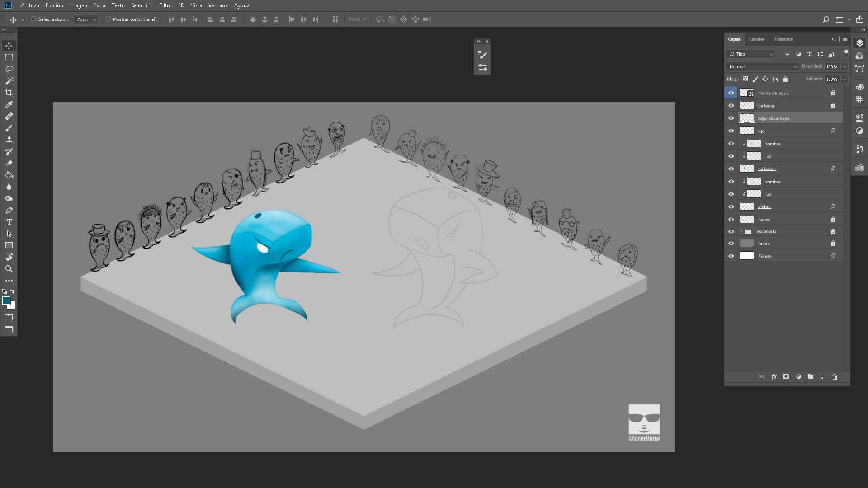868x488 pixels.
Task: Enable the Selec. autom. checkbox
Action: coord(33,19)
